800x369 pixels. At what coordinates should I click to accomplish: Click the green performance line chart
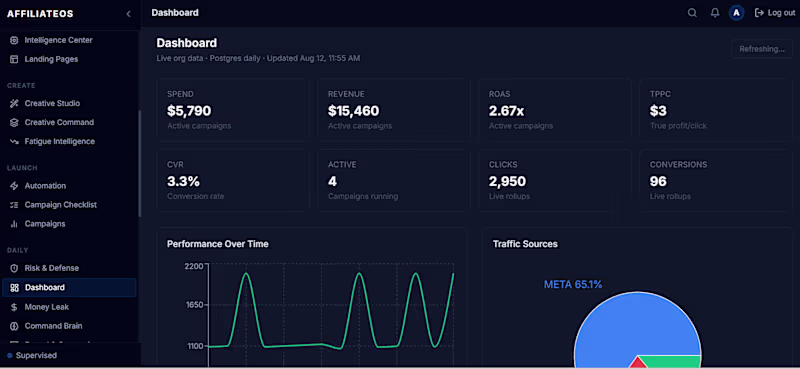[x=331, y=311]
